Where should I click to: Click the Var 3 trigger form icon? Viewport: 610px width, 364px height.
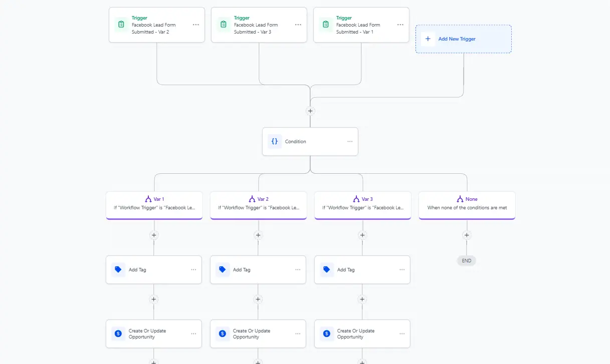click(x=223, y=25)
